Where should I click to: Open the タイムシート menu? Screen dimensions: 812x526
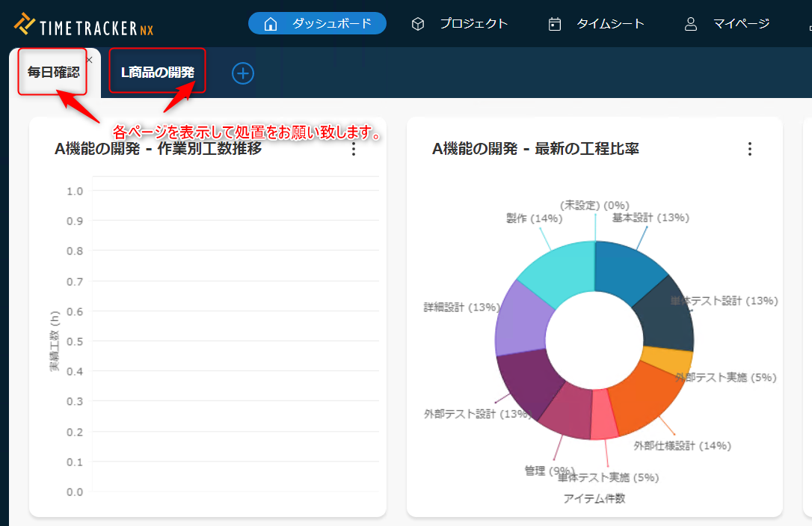tap(610, 24)
